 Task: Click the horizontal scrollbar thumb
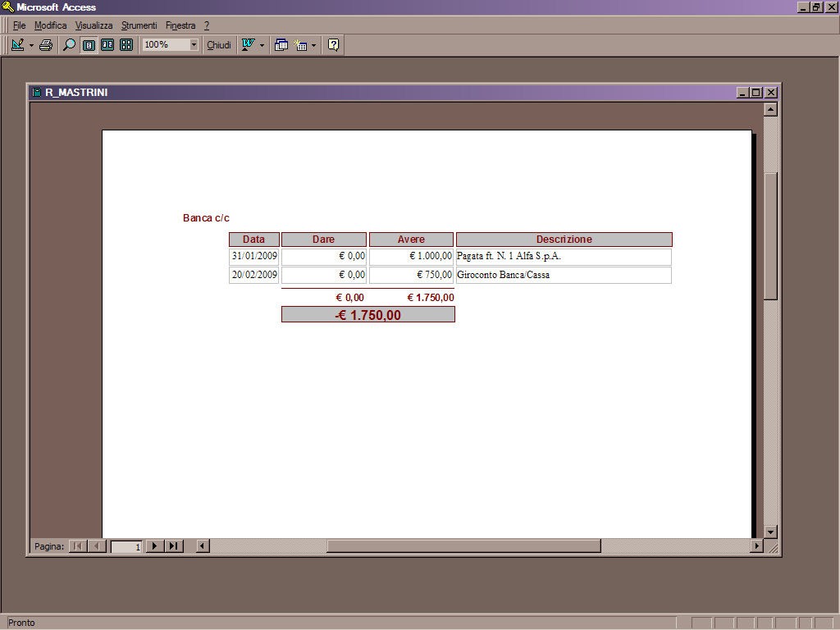[x=463, y=546]
